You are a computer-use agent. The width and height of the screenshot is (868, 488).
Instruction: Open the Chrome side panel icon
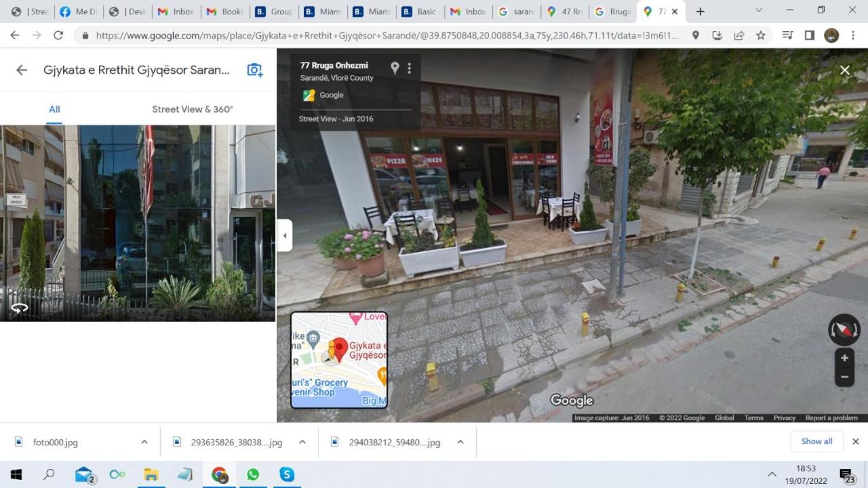[x=809, y=35]
